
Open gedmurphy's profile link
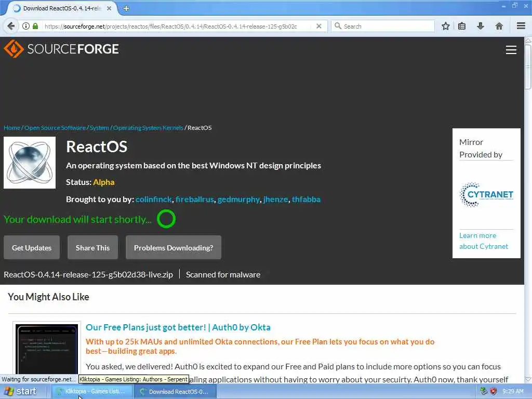238,199
